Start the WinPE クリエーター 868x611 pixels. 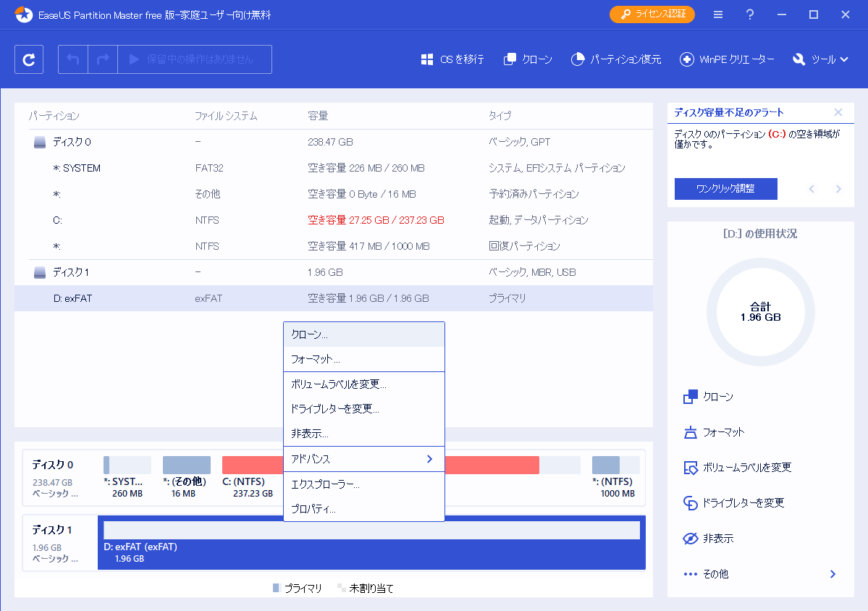point(727,59)
